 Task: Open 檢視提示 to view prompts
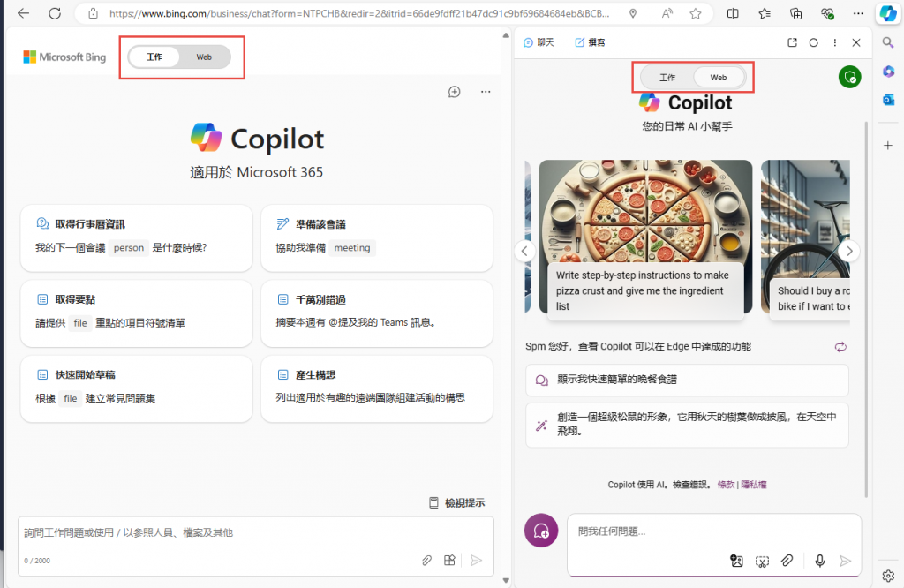[x=457, y=502]
